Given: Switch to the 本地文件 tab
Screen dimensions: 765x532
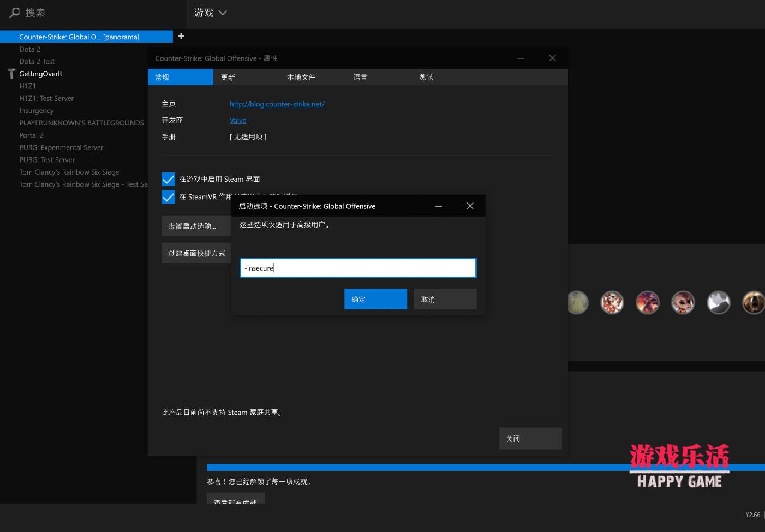Looking at the screenshot, I should 301,77.
